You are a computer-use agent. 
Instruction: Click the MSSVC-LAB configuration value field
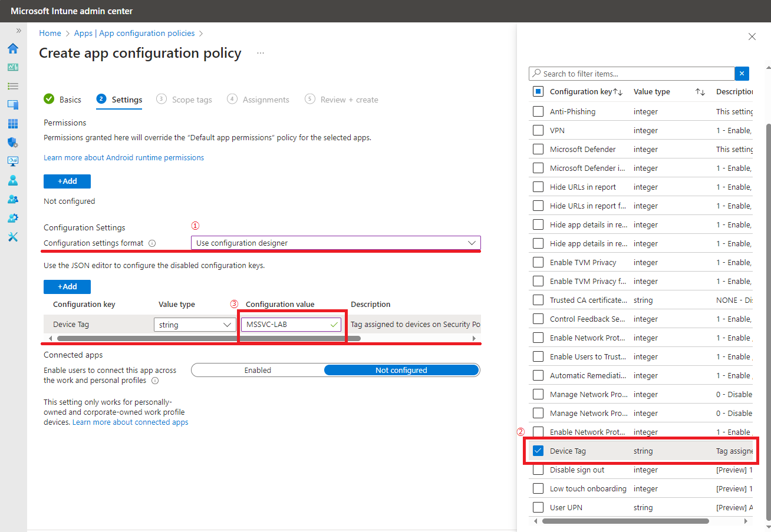291,325
